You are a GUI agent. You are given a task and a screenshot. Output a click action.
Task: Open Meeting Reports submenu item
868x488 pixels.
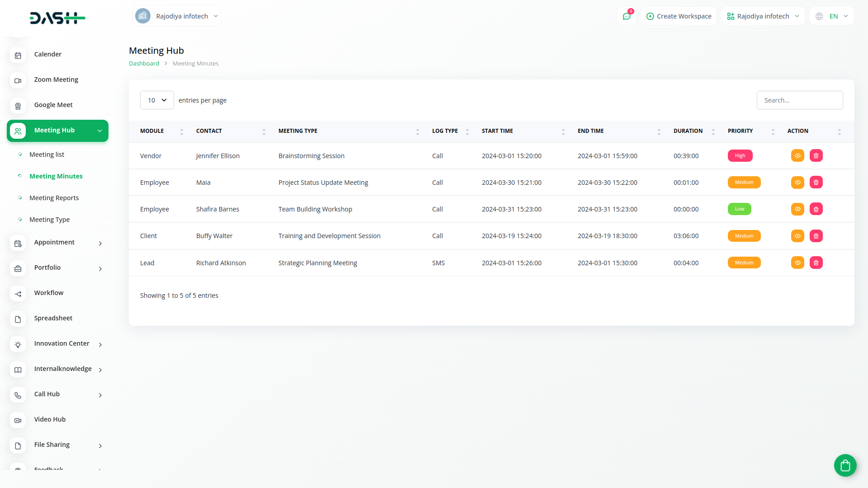(54, 198)
